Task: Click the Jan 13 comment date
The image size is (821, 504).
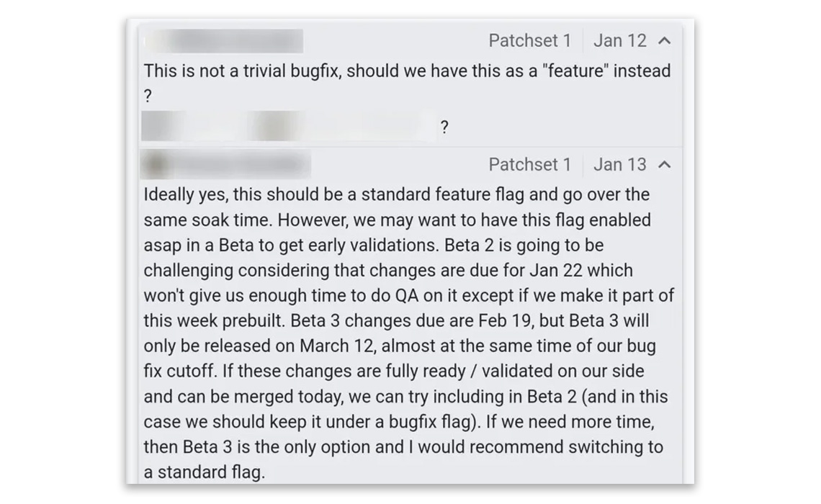Action: point(619,165)
